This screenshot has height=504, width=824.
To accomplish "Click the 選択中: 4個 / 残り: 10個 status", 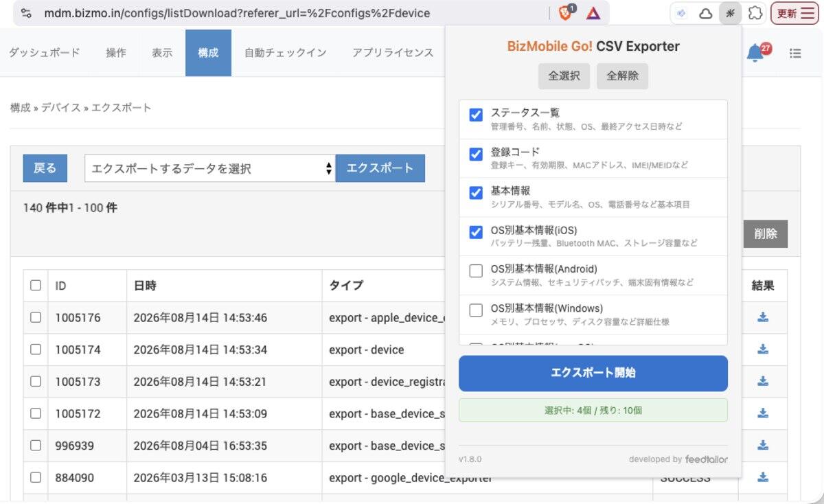I will [593, 411].
